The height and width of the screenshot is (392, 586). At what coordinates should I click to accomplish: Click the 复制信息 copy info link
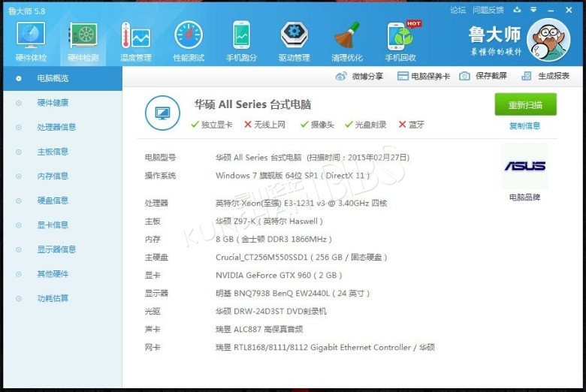524,125
